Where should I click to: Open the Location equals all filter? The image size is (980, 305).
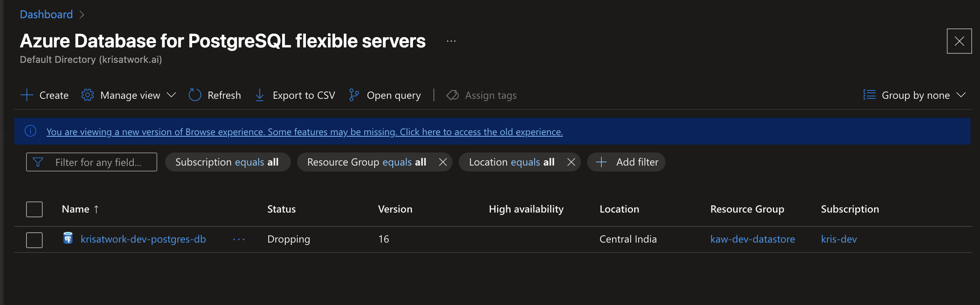512,162
